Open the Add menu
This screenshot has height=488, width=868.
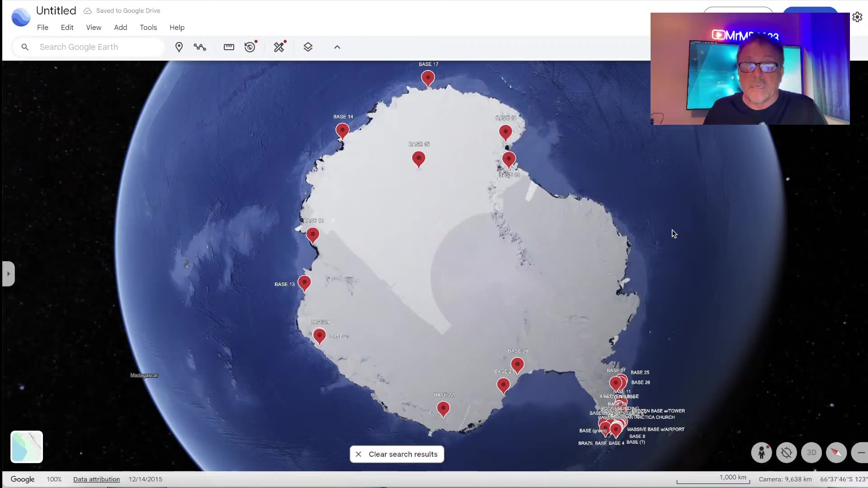[120, 28]
